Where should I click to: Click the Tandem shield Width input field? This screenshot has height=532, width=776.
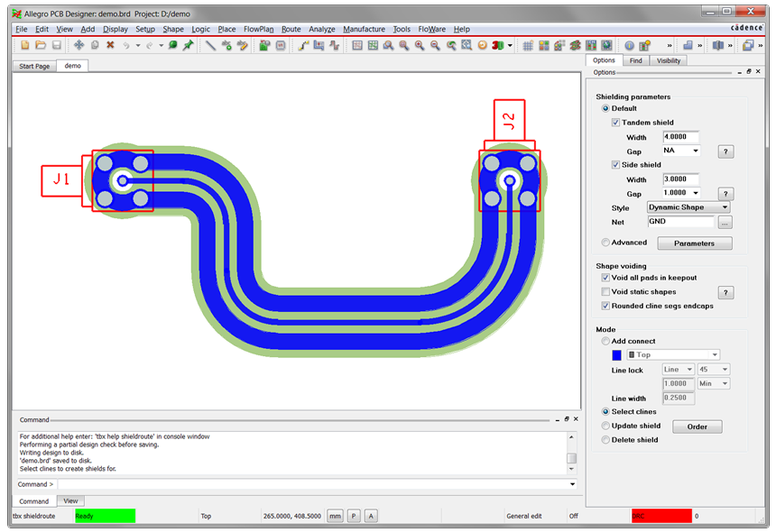[681, 137]
